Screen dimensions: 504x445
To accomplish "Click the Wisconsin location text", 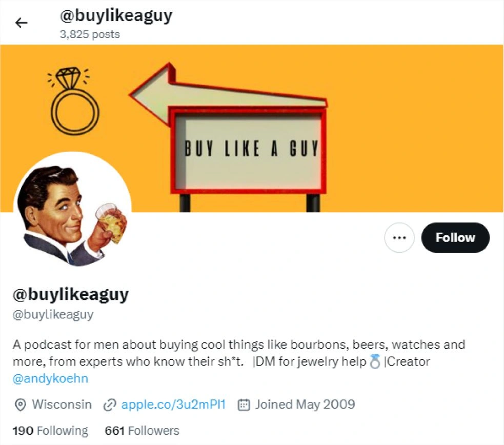I will coord(62,404).
